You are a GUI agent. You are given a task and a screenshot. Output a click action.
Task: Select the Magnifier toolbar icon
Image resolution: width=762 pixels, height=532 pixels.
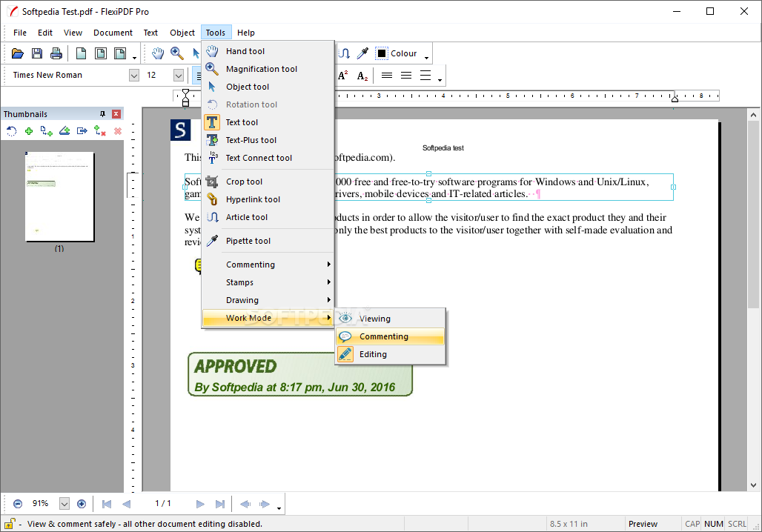coord(177,53)
